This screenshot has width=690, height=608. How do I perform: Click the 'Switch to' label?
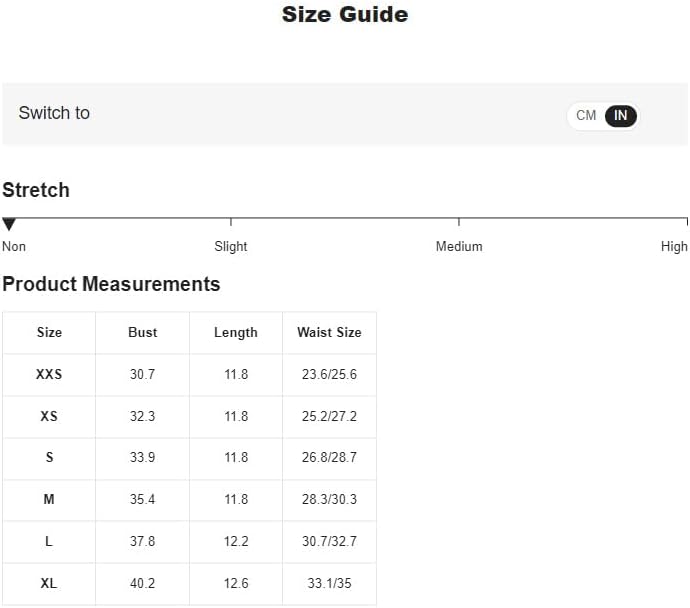54,113
